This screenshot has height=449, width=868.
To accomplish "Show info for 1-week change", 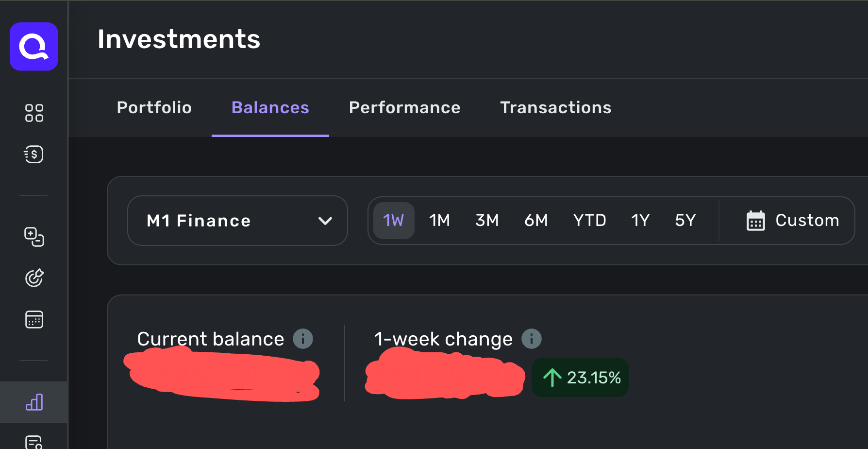I will (x=532, y=339).
